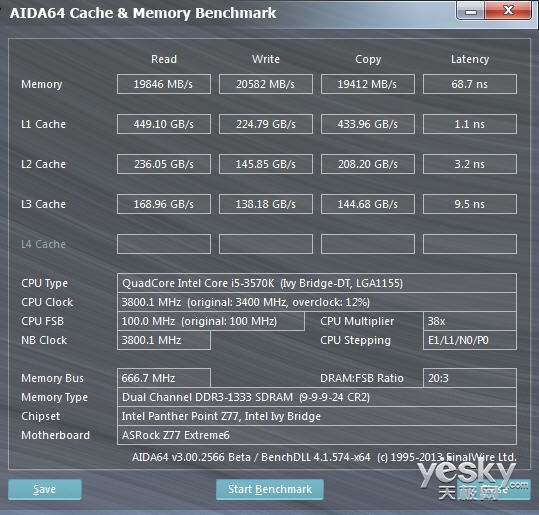Click the window title AIDA64 Cache & Memory Benchmark
Viewport: 539px width, 515px height.
tap(143, 13)
